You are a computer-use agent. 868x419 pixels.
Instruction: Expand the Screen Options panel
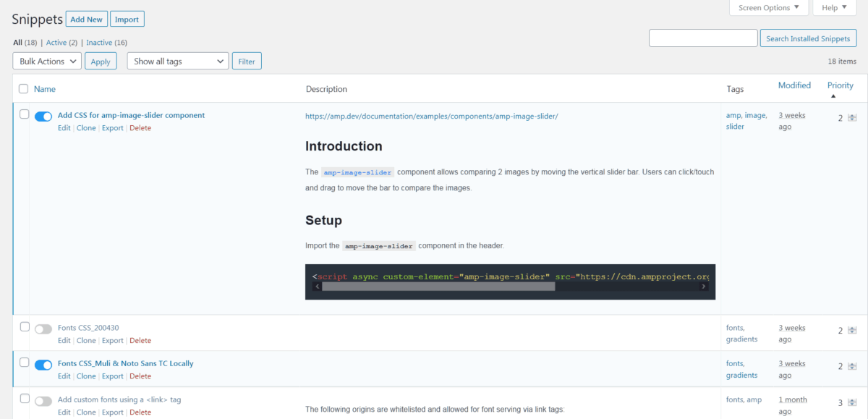point(768,7)
